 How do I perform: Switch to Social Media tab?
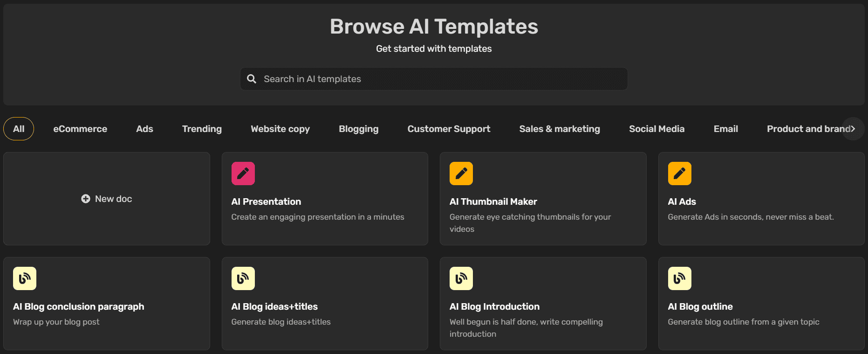pyautogui.click(x=656, y=129)
